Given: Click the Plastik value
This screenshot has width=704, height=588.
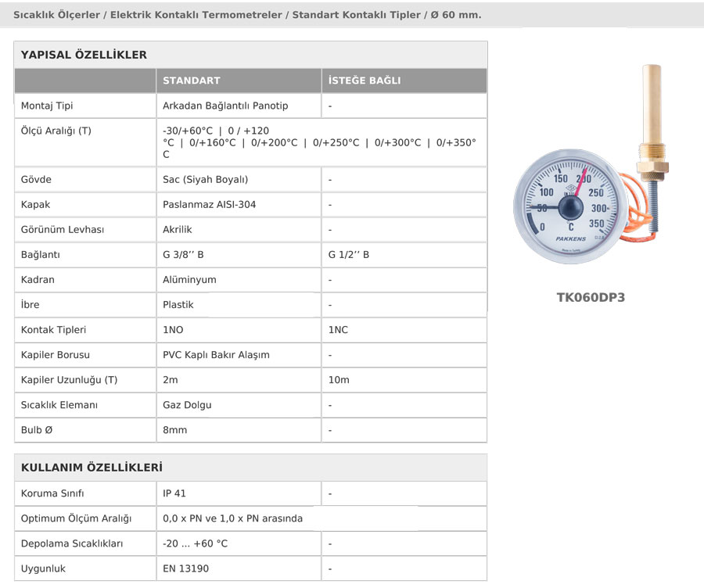Looking at the screenshot, I should (178, 305).
